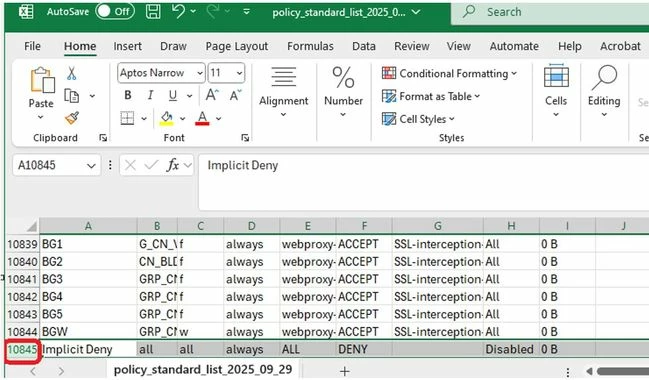The width and height of the screenshot is (649, 380).
Task: Click Decrease Font Size icon
Action: 236,95
